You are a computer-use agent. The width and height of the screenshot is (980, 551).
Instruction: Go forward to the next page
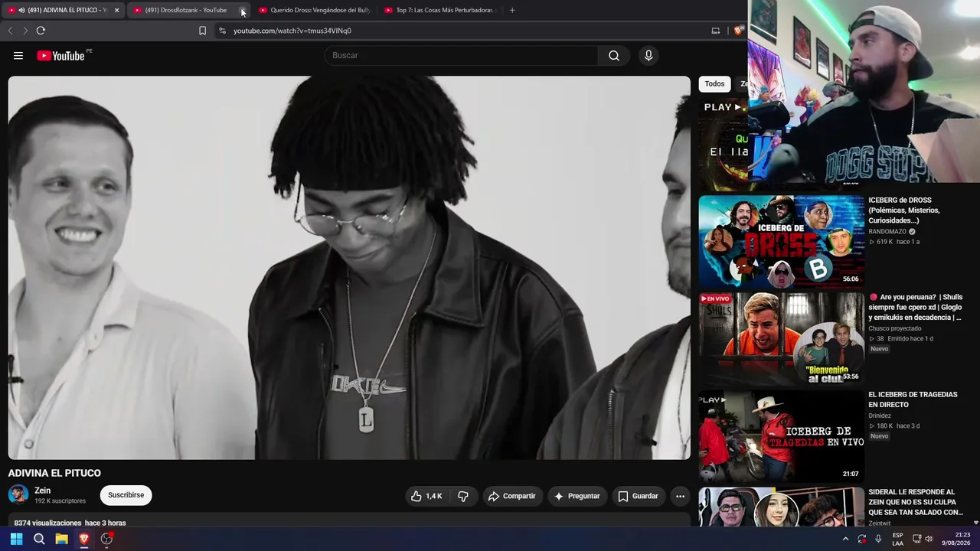25,31
